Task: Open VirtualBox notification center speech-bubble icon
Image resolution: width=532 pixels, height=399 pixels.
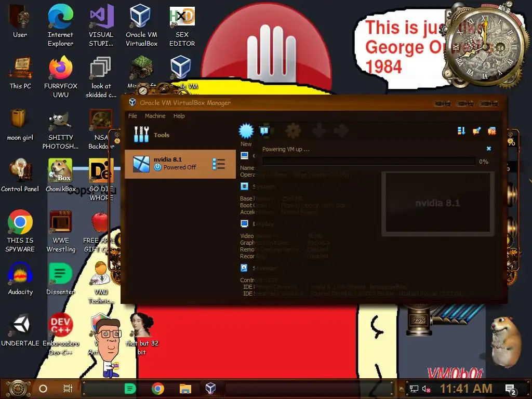Action: tap(264, 130)
